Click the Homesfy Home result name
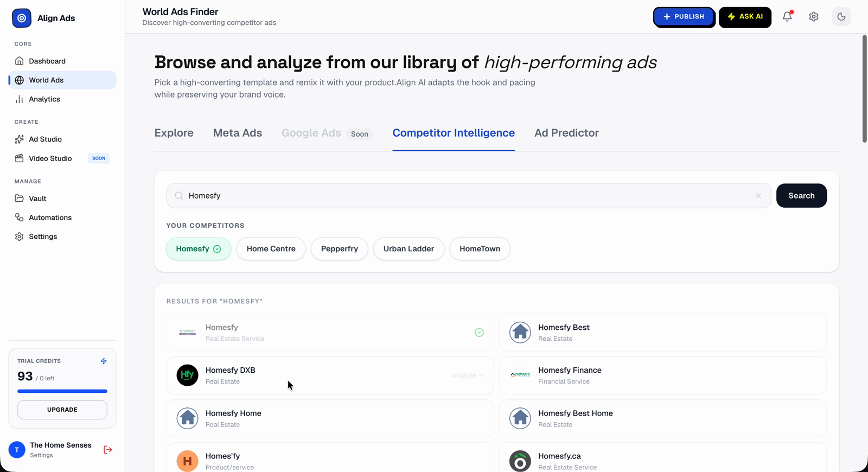 coord(233,413)
